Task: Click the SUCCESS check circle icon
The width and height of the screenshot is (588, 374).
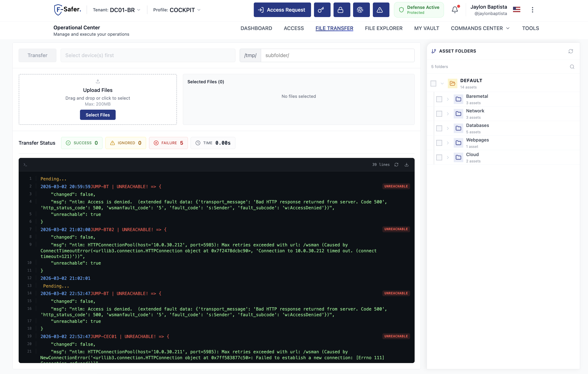Action: click(x=68, y=143)
